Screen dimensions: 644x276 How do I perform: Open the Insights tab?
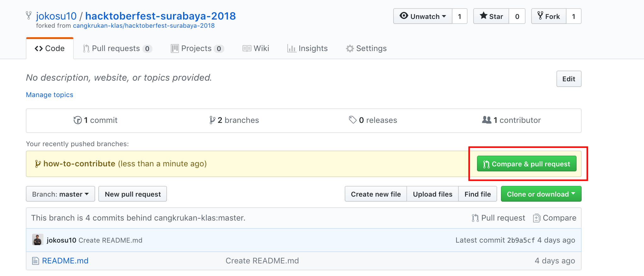[x=308, y=49]
